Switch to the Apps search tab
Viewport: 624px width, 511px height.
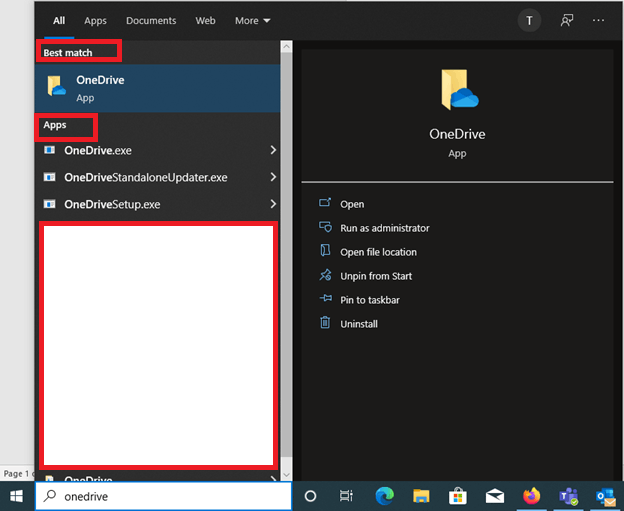coord(95,21)
